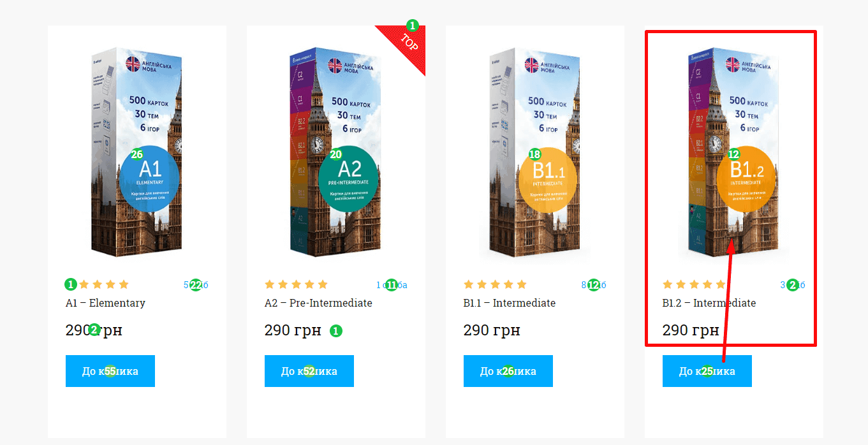Screen dimensions: 868x445
Task: Open reviews link for A2 – Pre-Intermediate
Action: pos(392,285)
